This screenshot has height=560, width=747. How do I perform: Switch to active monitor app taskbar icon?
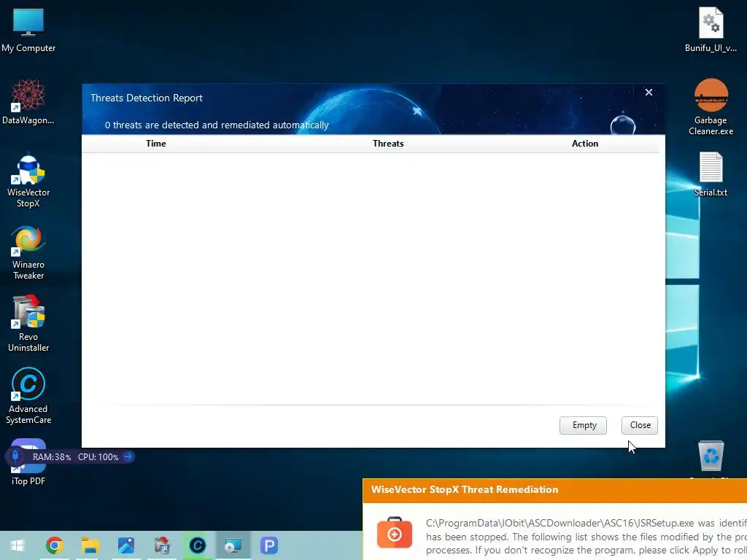[233, 545]
